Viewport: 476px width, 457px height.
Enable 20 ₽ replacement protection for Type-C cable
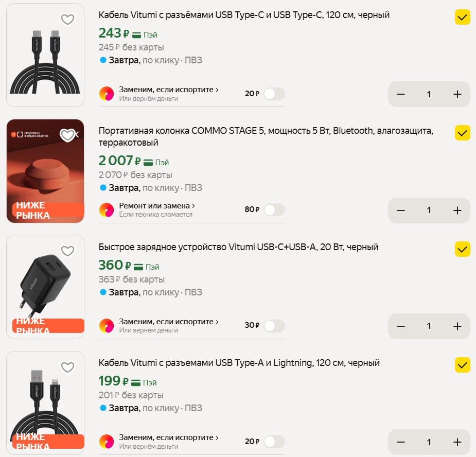274,94
